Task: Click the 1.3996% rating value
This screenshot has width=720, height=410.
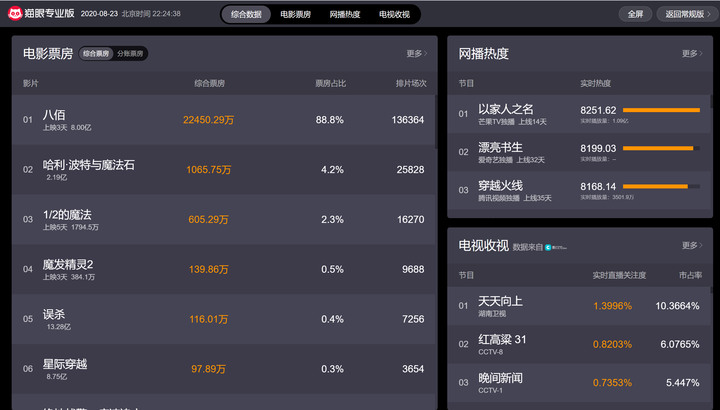Action: coord(613,306)
